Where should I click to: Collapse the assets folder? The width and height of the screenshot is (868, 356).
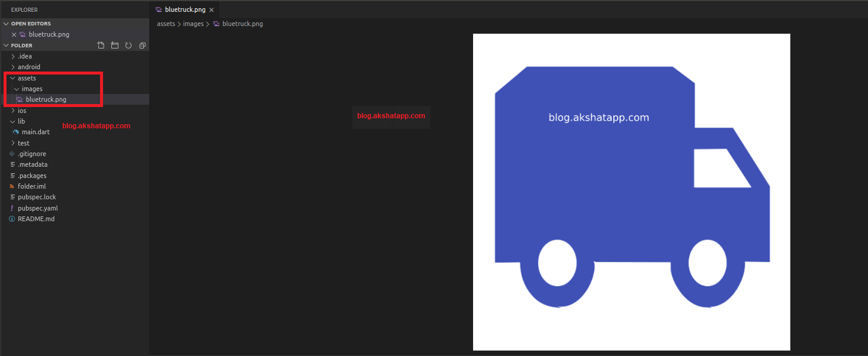[x=27, y=78]
